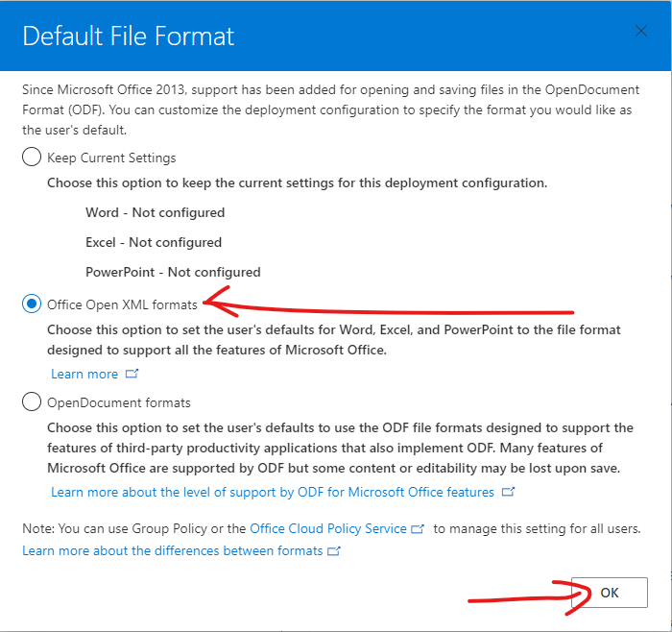
Task: Click the PowerPoint - Not configured entry
Action: click(x=173, y=272)
